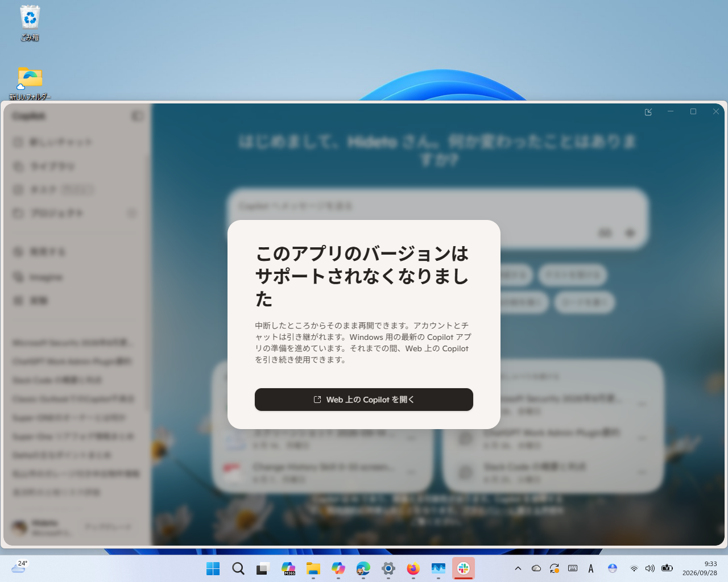The height and width of the screenshot is (582, 728).
Task: Switch to Copilot app taskbar icon
Action: (338, 568)
